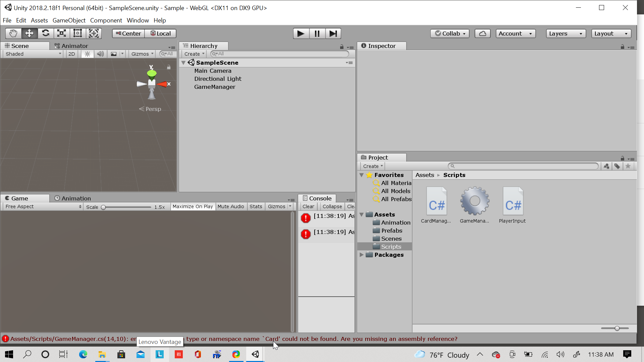Enable Maximize On Play
Screen dimensions: 644x362
(193, 206)
